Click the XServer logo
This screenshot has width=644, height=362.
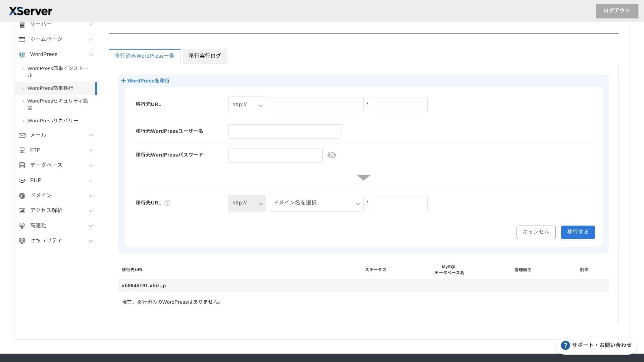[x=31, y=11]
